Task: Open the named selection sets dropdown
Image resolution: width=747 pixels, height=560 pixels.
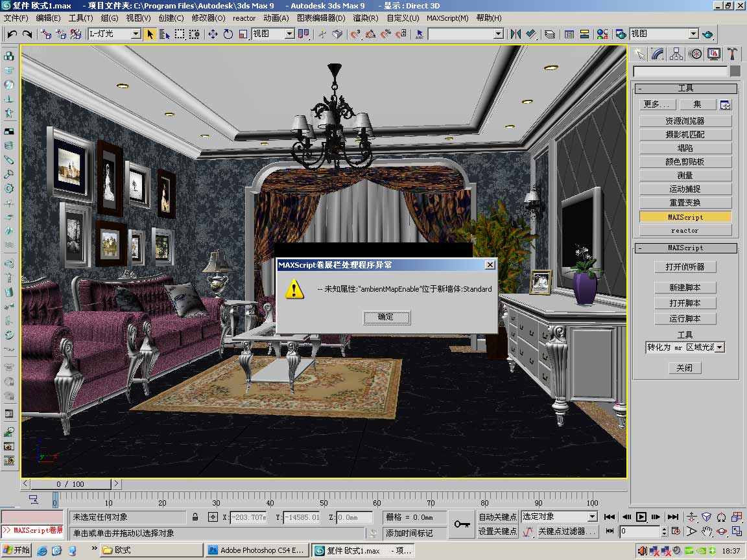Action: pyautogui.click(x=498, y=34)
